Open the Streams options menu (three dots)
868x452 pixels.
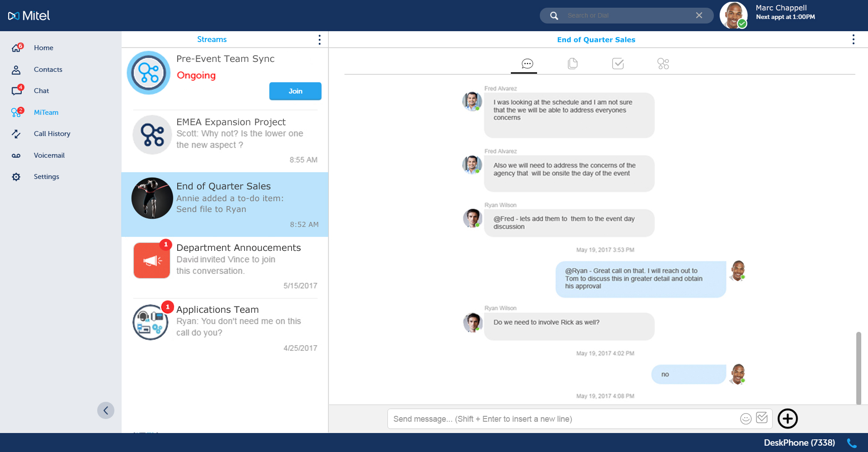point(319,40)
